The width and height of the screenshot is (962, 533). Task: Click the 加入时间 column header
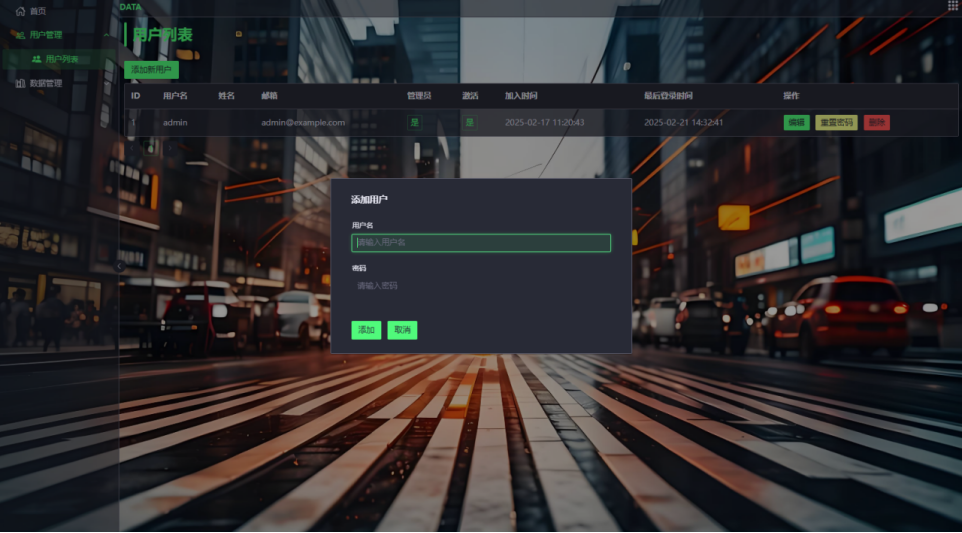tap(521, 96)
